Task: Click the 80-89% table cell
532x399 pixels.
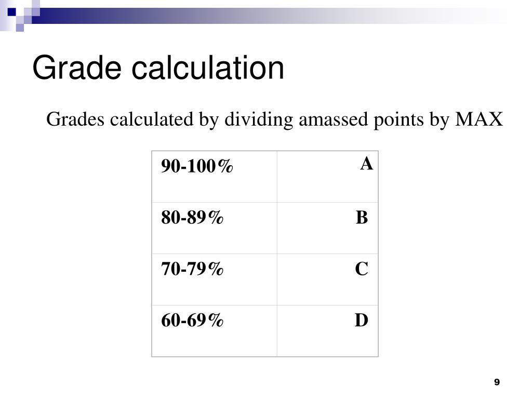Action: coord(215,228)
